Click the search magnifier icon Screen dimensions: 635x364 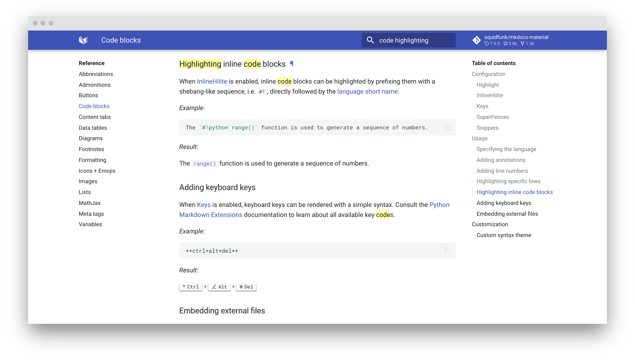371,40
